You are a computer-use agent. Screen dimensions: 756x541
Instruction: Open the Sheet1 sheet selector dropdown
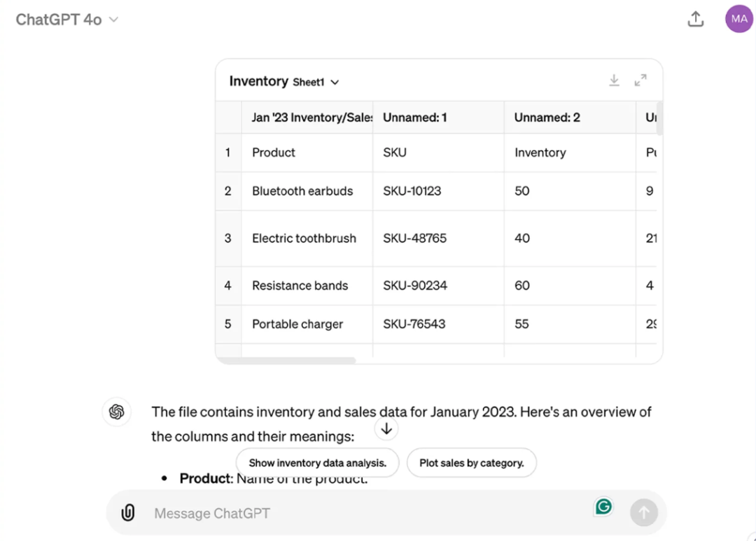[316, 83]
